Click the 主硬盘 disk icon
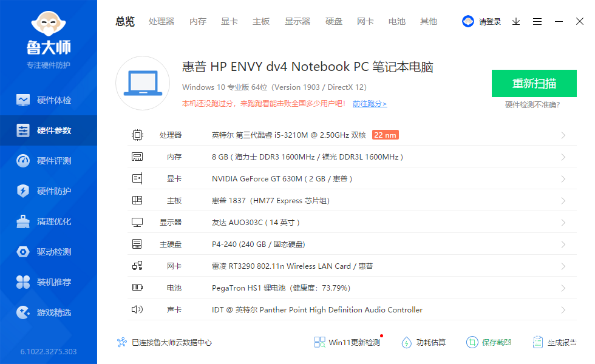Viewport: 595px width, 364px height. tap(137, 244)
